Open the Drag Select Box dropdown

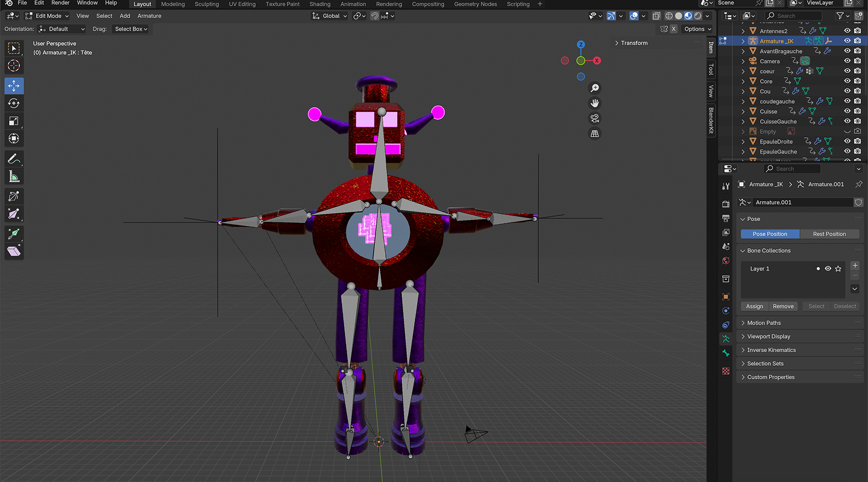[x=131, y=29]
